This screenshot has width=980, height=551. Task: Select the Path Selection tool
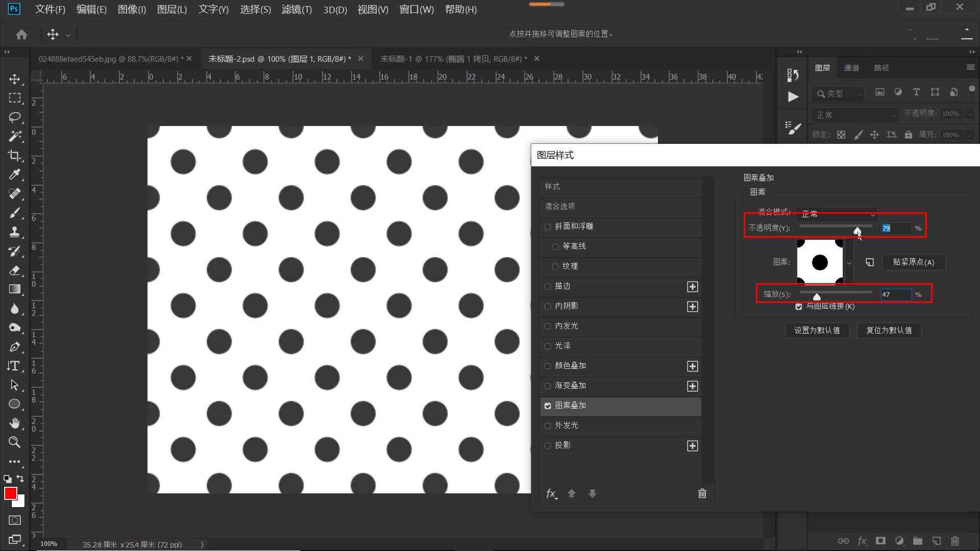14,385
